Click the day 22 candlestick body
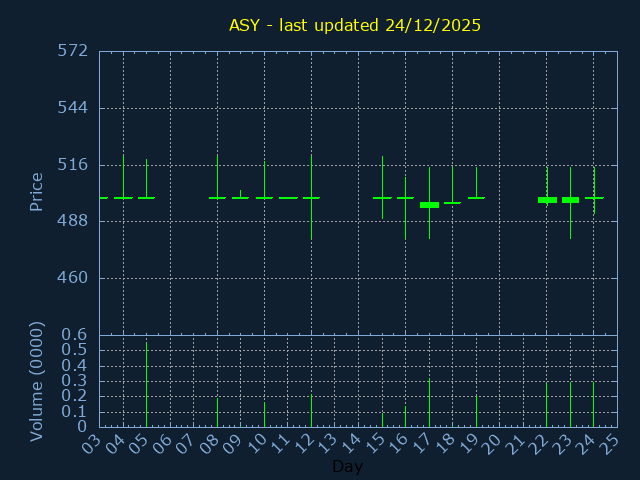 547,200
